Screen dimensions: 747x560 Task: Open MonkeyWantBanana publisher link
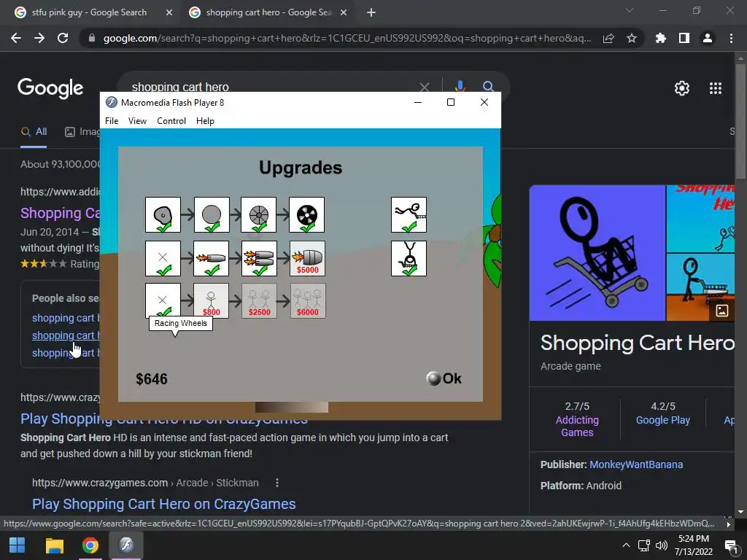click(636, 464)
